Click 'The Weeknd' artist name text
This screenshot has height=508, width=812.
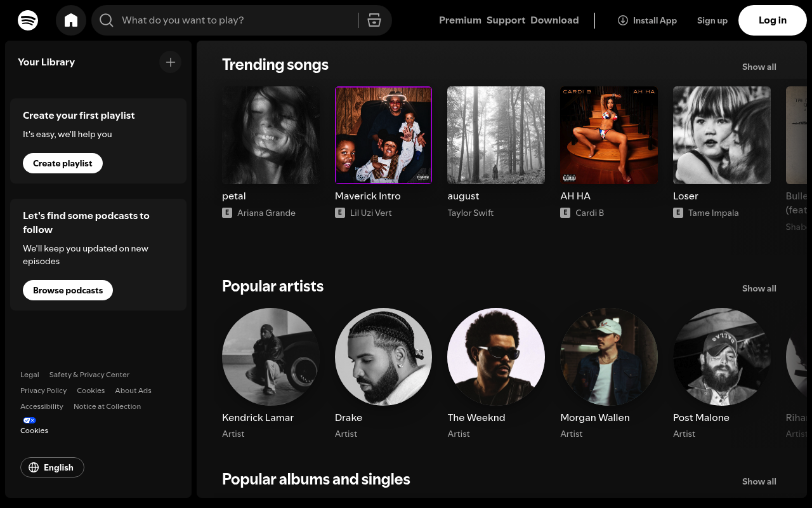pos(476,418)
